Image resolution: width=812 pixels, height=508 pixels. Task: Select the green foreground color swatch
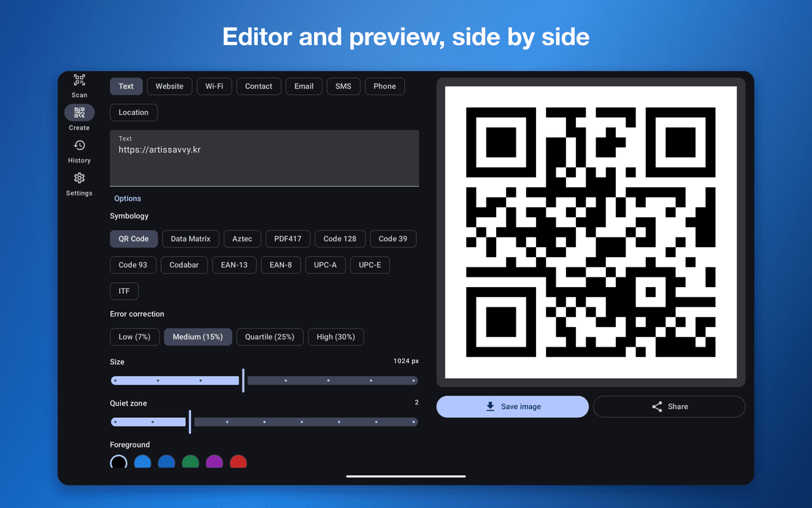tap(190, 462)
